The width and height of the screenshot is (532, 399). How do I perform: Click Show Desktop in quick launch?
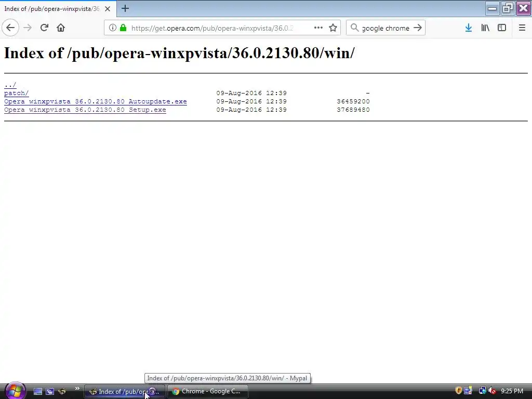[37, 391]
